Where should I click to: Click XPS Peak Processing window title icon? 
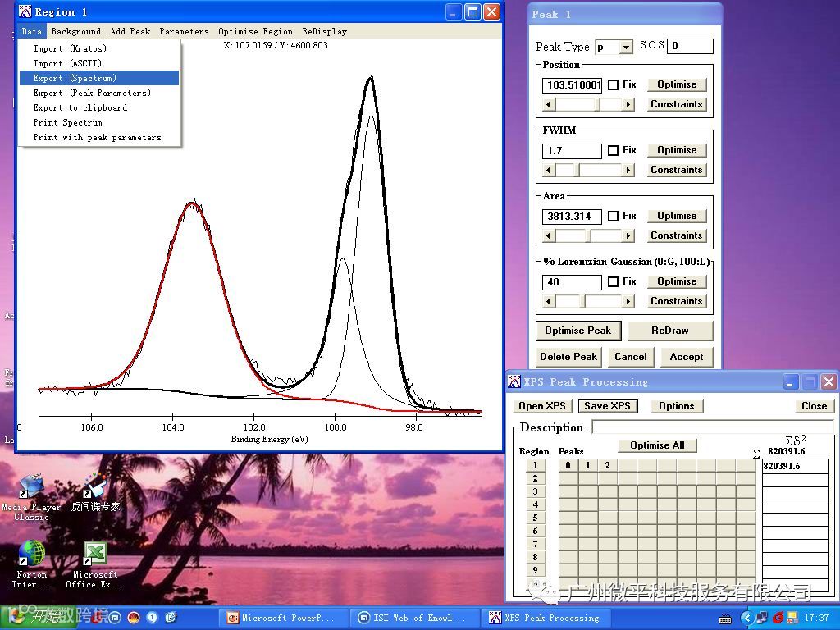[x=514, y=381]
